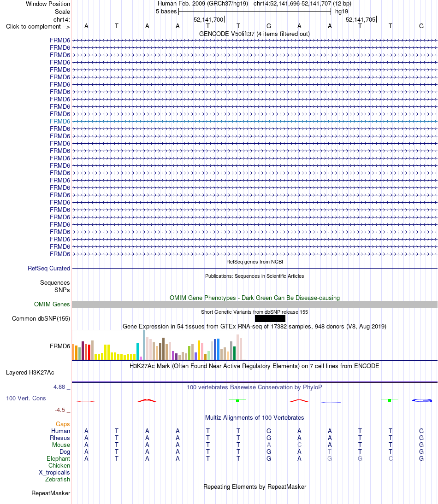Select the 'Zebrafish' alignment row label
Image resolution: width=438 pixels, height=504 pixels.
click(x=58, y=479)
